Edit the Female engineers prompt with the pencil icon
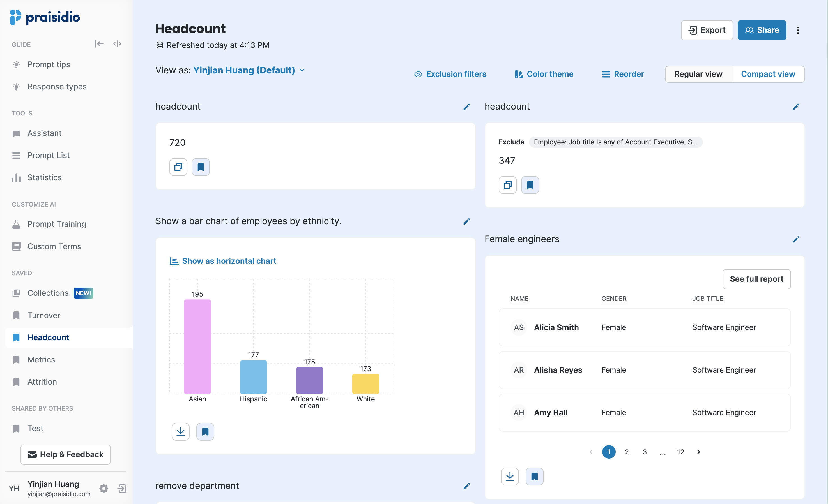The height and width of the screenshot is (504, 828). (795, 239)
